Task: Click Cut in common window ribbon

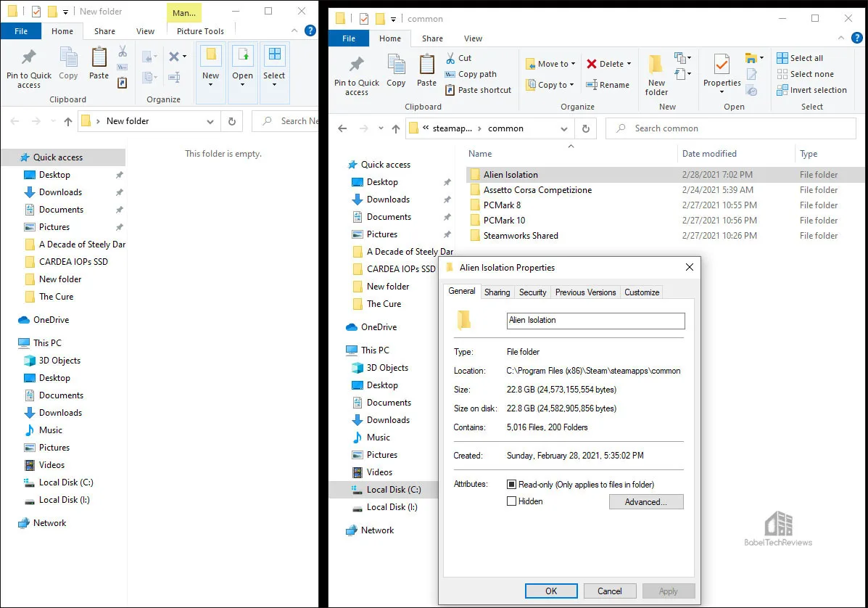Action: tap(458, 58)
